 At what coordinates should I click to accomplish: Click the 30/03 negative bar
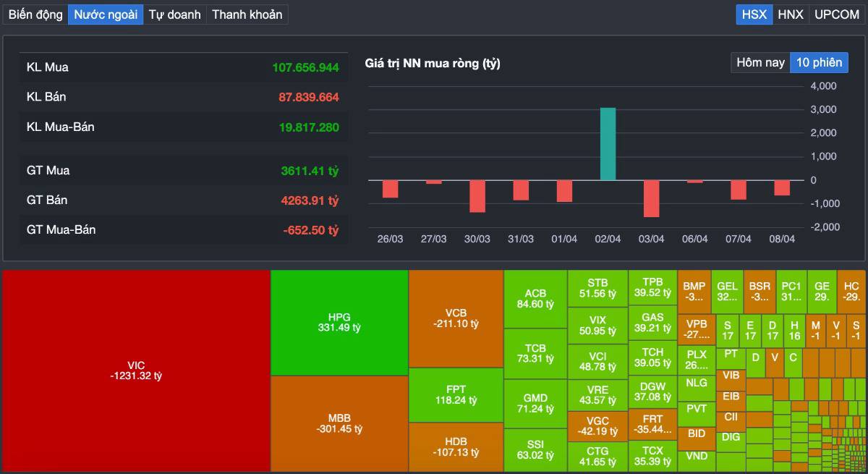point(477,195)
